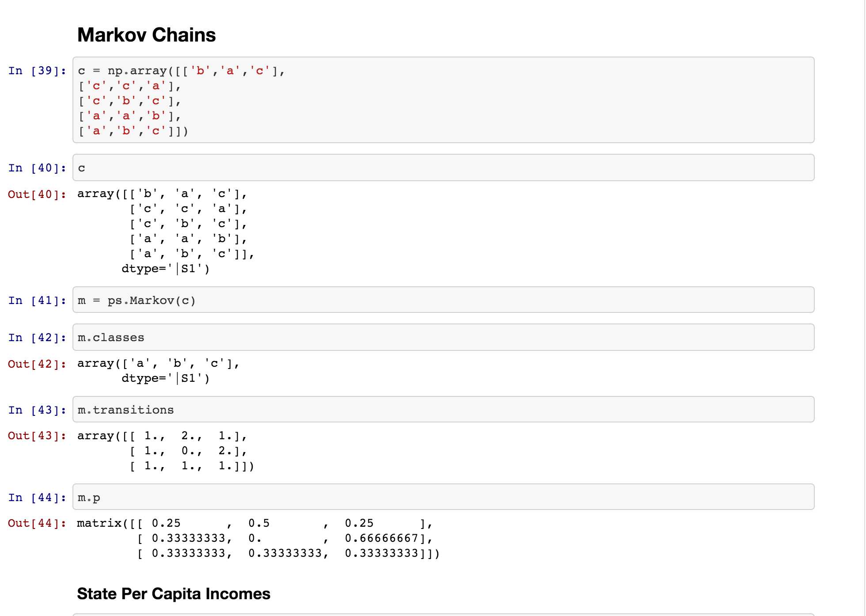Click the In [40] cell containing c
Image resolution: width=866 pixels, height=616 pixels.
pos(443,167)
